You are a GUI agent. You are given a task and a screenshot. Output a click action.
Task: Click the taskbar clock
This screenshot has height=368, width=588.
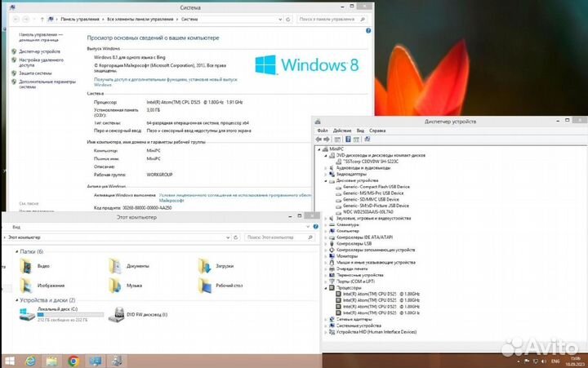click(575, 361)
